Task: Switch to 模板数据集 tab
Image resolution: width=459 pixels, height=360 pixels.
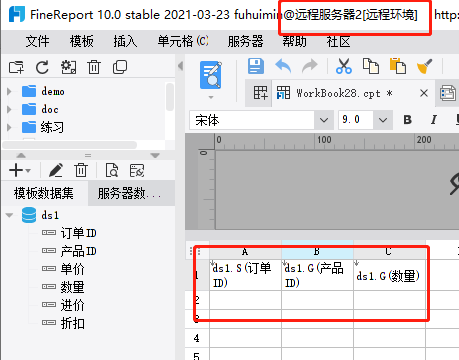Action: point(44,193)
